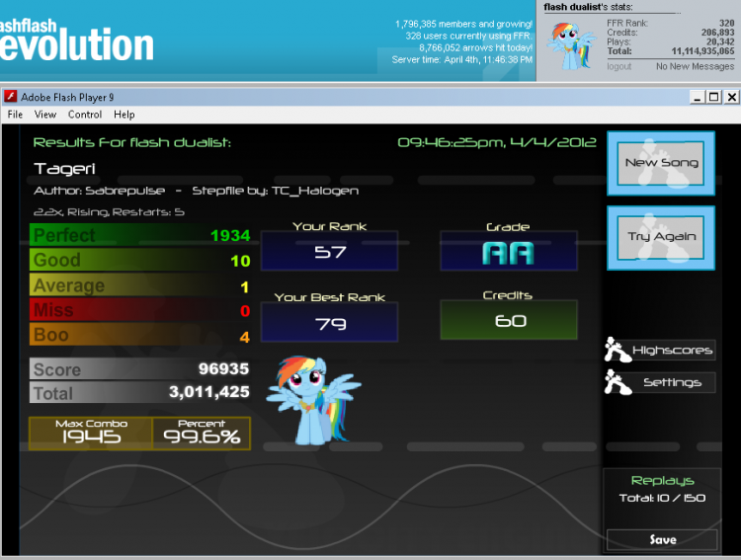Open the Help menu
Screen dimensions: 741x560
pos(124,115)
